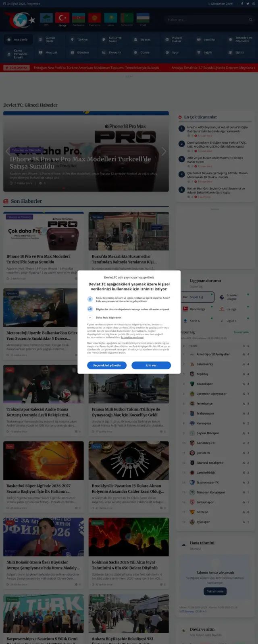Select the Türkiye flag
This screenshot has width=258, height=644.
click(x=62, y=18)
